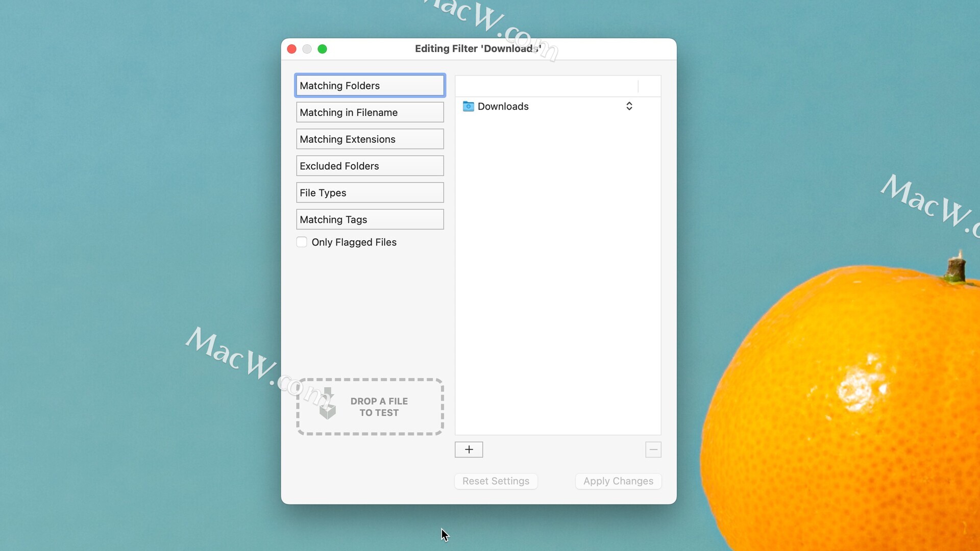The width and height of the screenshot is (980, 551).
Task: Switch to Matching Extensions section
Action: point(370,139)
